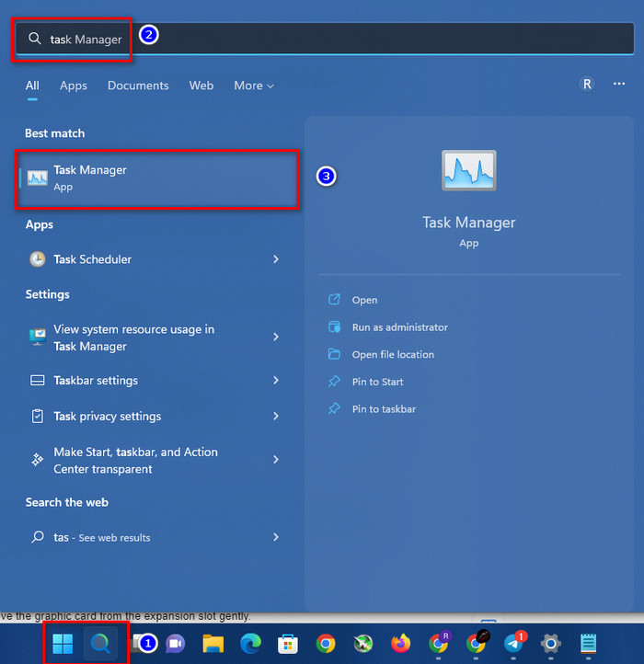Open Microsoft Store from the taskbar

point(288,644)
